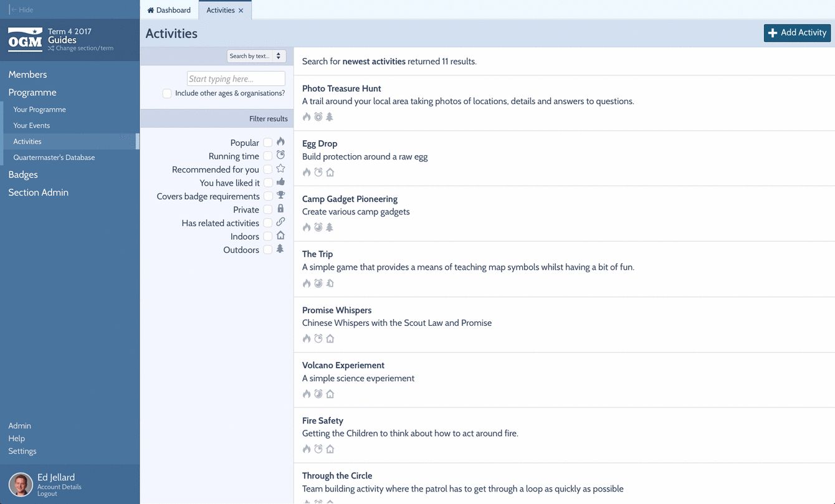Click the chain link icon beside Has related activities
Viewport: 835px width, 504px height.
pyautogui.click(x=280, y=222)
